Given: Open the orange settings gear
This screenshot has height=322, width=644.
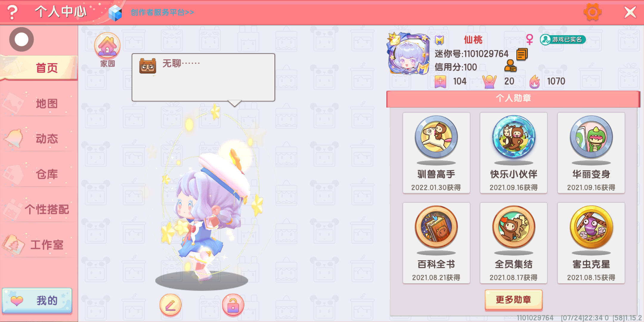Looking at the screenshot, I should pos(592,12).
